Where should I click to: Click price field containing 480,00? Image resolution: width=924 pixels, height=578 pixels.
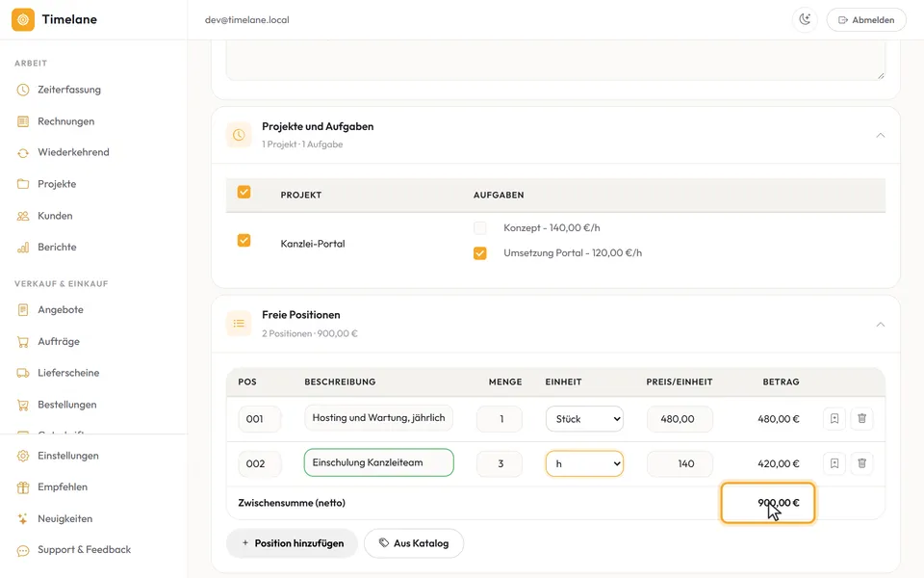(x=680, y=419)
